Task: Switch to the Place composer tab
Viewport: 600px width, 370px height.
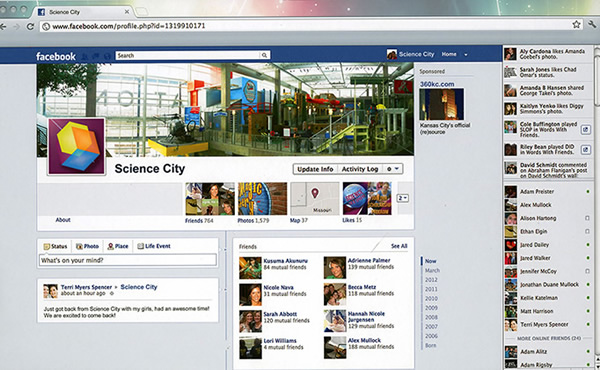Action: pos(118,246)
